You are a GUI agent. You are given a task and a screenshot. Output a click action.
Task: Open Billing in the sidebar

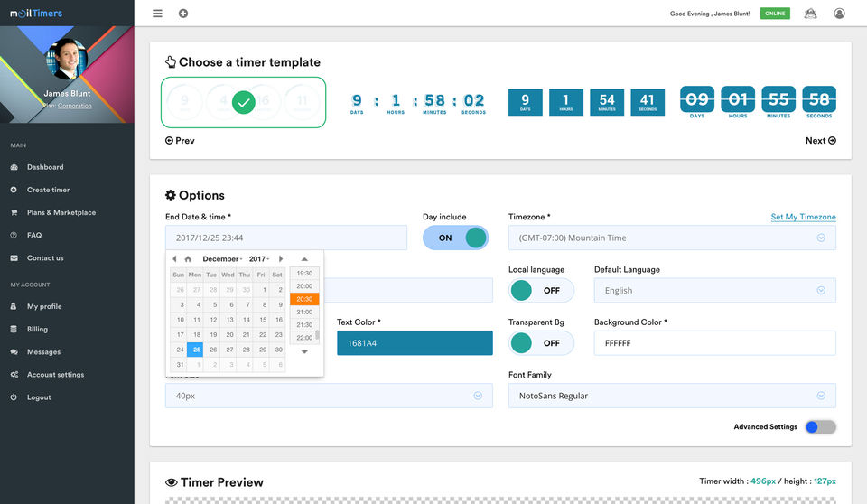[37, 329]
